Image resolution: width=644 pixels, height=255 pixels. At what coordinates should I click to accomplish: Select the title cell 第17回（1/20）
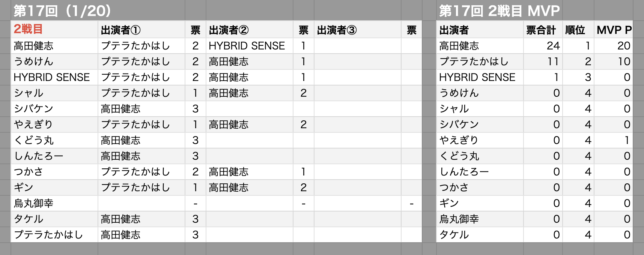pos(62,11)
